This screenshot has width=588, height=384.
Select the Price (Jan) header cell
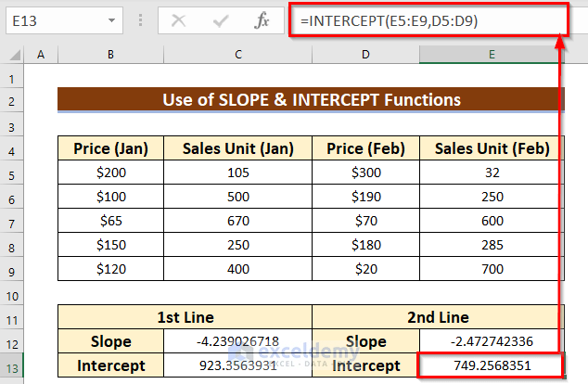click(110, 148)
